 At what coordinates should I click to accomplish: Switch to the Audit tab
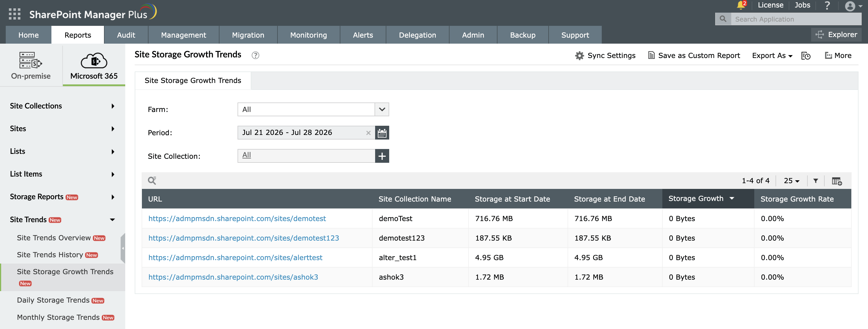click(126, 35)
